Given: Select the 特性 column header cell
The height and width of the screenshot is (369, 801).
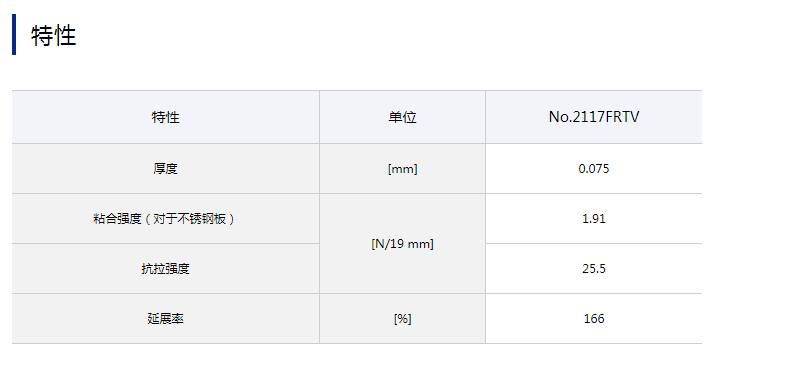Looking at the screenshot, I should click(x=166, y=117).
